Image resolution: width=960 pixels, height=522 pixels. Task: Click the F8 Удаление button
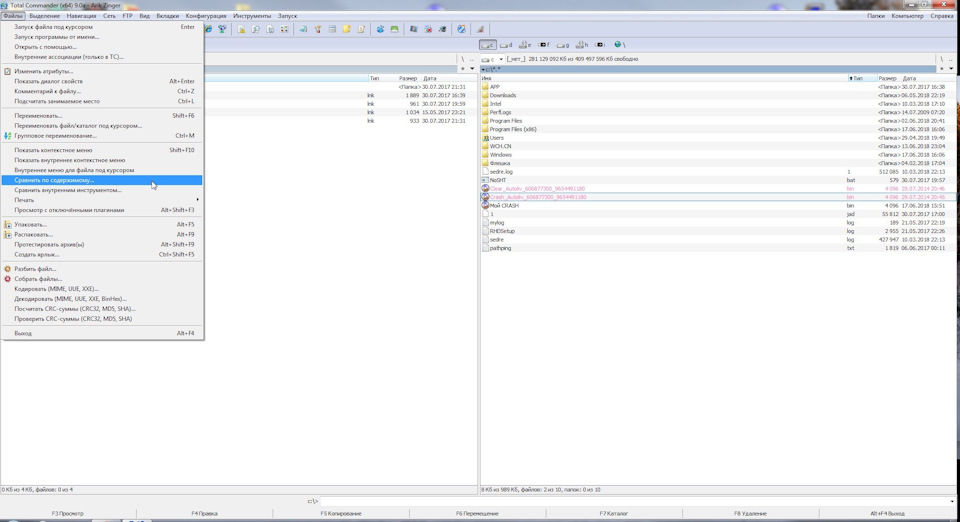pos(750,513)
